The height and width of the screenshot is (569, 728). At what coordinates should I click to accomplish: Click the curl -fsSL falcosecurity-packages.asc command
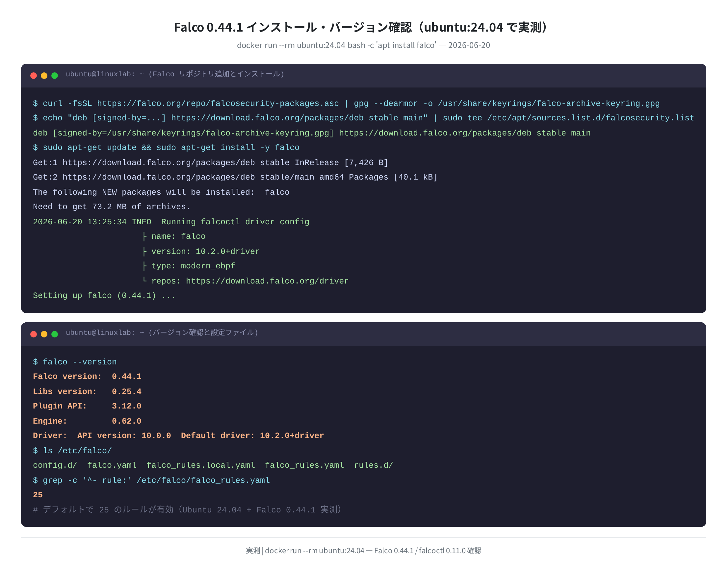[346, 104]
